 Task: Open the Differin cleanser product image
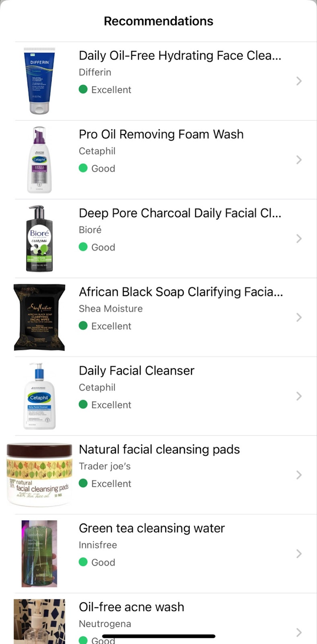pos(39,81)
